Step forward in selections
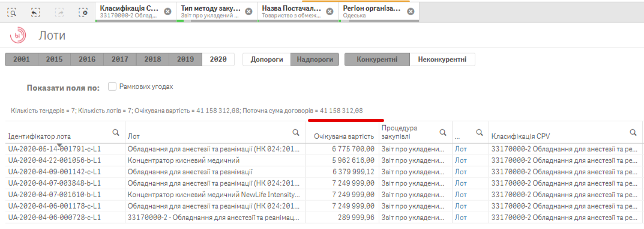Viewport: 644px width, 229px height. click(x=60, y=13)
